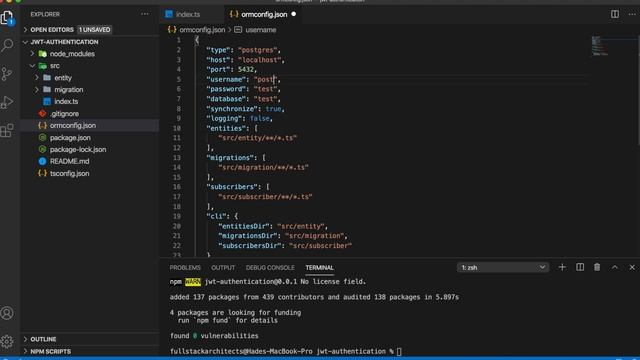Click the "src/subscriber" subscribersDir value
640x360 pixels.
click(320, 246)
